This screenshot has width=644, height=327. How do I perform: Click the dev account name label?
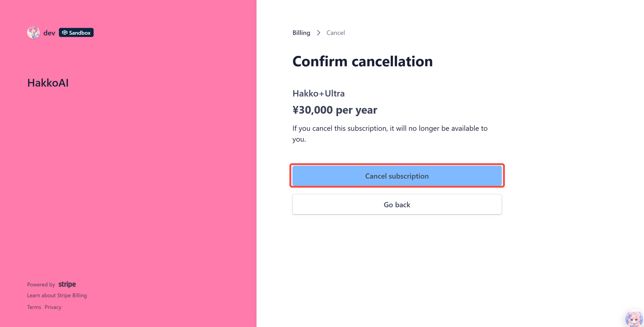coord(49,33)
